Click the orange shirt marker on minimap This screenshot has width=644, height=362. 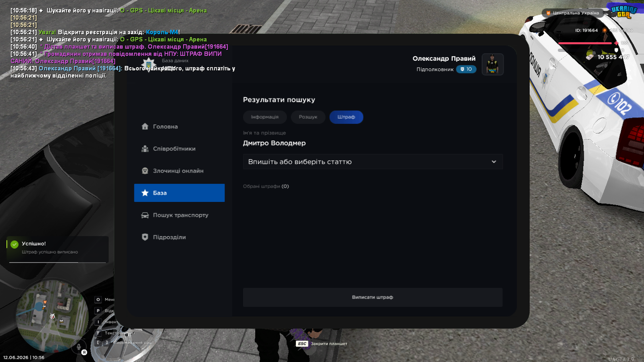[45, 301]
